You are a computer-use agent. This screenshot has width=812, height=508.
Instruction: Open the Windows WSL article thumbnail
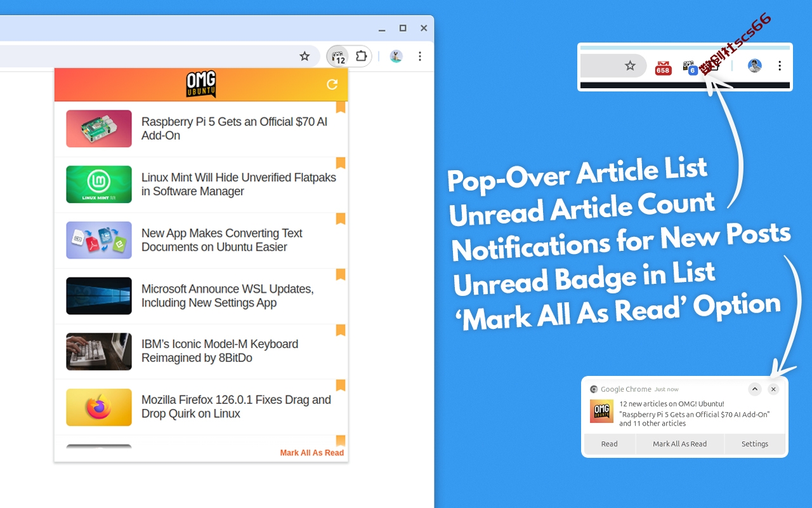[x=99, y=296]
